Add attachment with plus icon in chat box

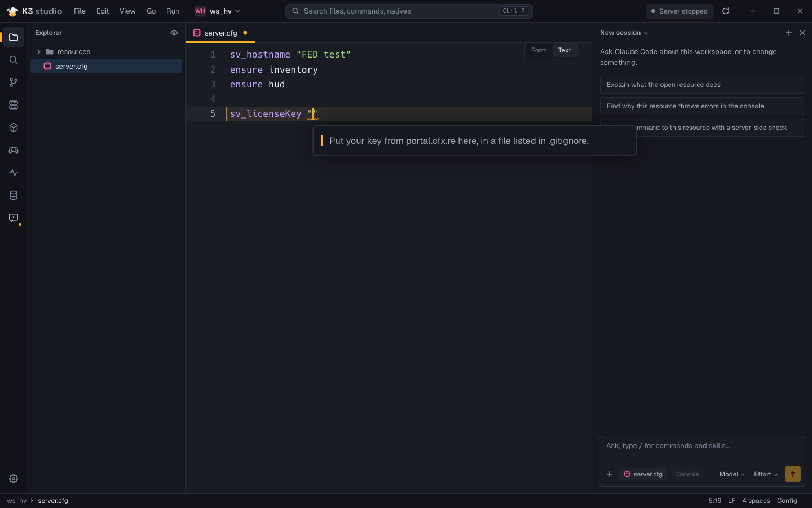[610, 474]
